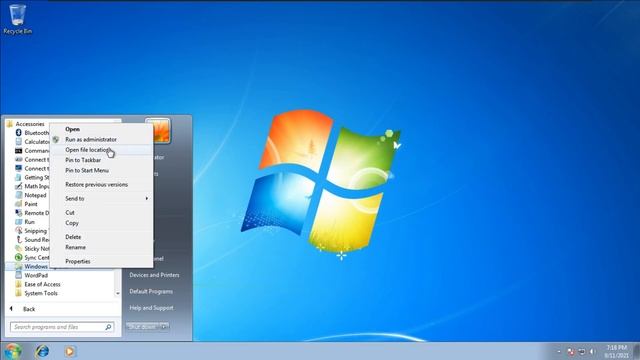
Task: Click the Bluetooth icon in Accessories
Action: [18, 133]
